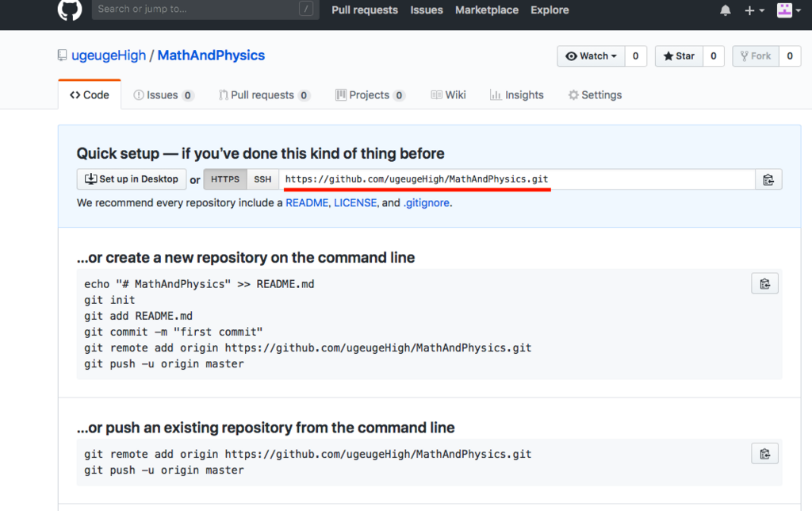Select the HTTPS protocol toggle
This screenshot has width=812, height=511.
pos(225,179)
